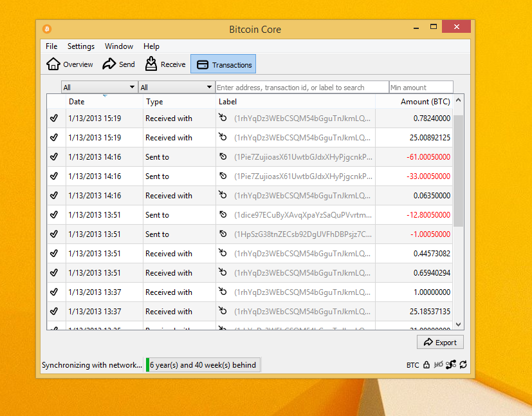Open the Receive tab
Screen dimensions: 532x416
coord(165,64)
